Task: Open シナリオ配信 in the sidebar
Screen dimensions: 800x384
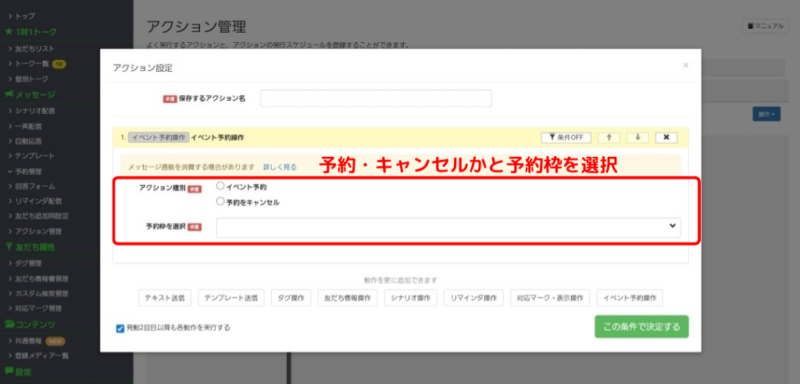Action: coord(35,110)
